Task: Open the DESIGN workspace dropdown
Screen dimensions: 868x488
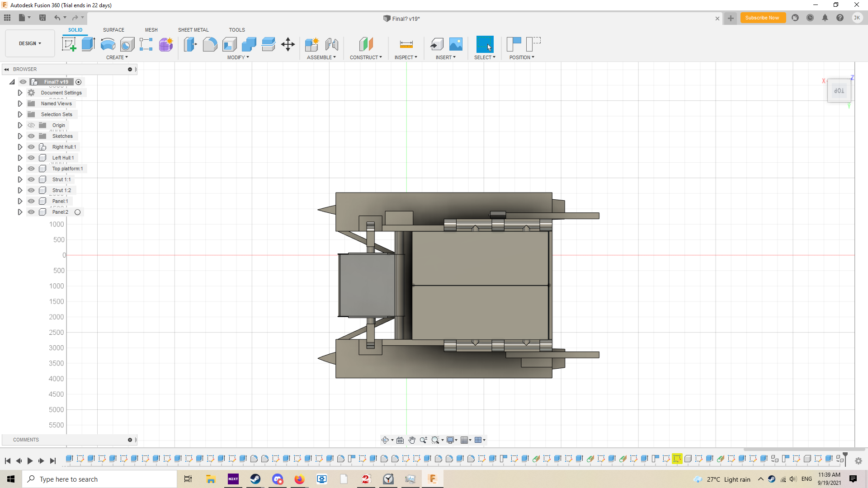Action: coord(30,43)
